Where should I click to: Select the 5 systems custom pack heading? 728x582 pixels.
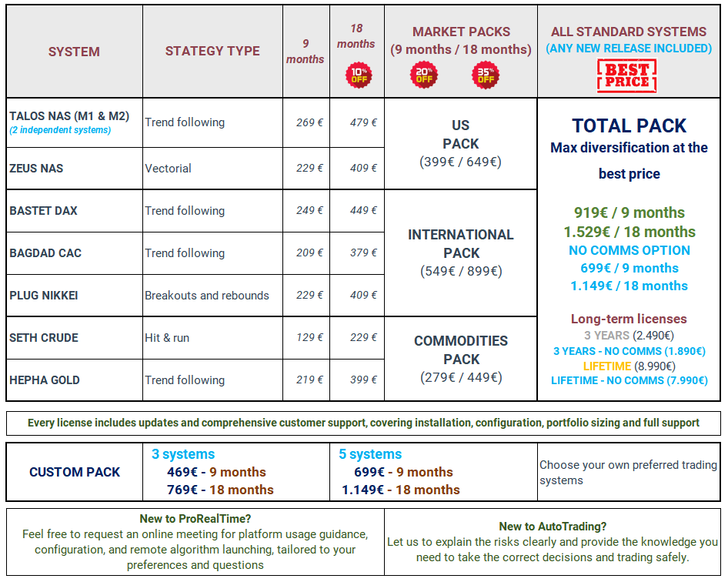pos(370,454)
